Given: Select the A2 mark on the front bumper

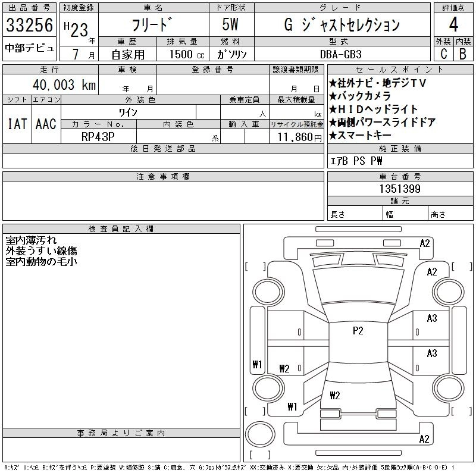Looking at the screenshot, I should pos(425,243).
